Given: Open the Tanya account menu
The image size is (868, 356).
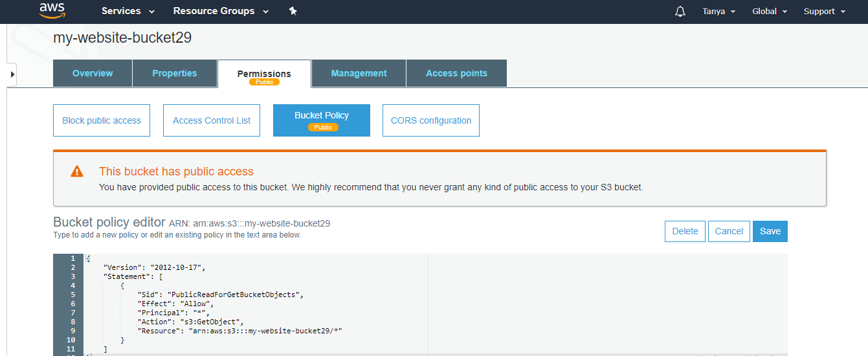Looking at the screenshot, I should [719, 12].
